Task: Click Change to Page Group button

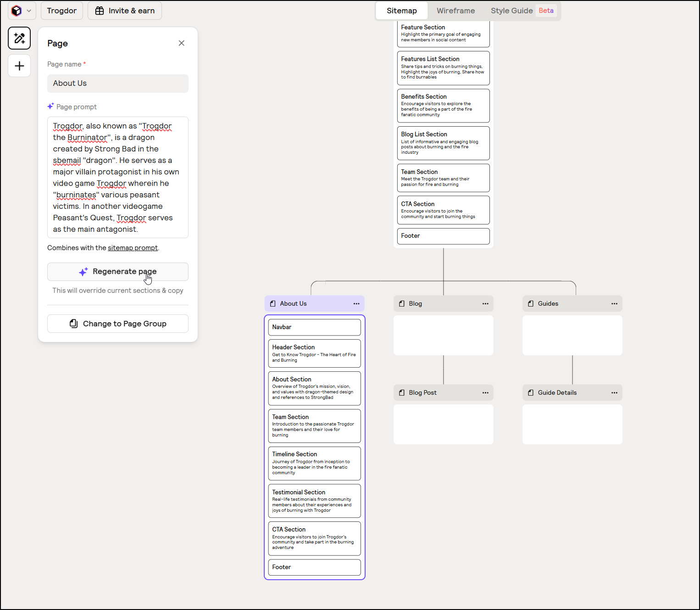Action: [118, 324]
